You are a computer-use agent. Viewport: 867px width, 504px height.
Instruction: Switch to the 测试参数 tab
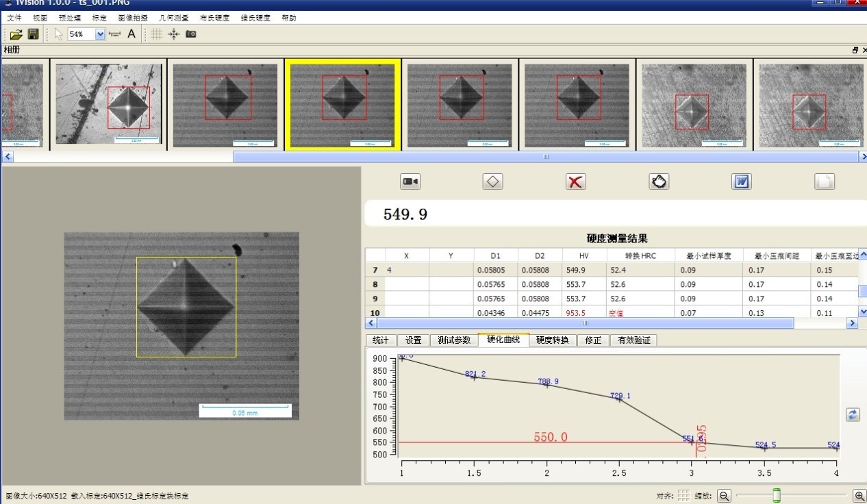[454, 340]
